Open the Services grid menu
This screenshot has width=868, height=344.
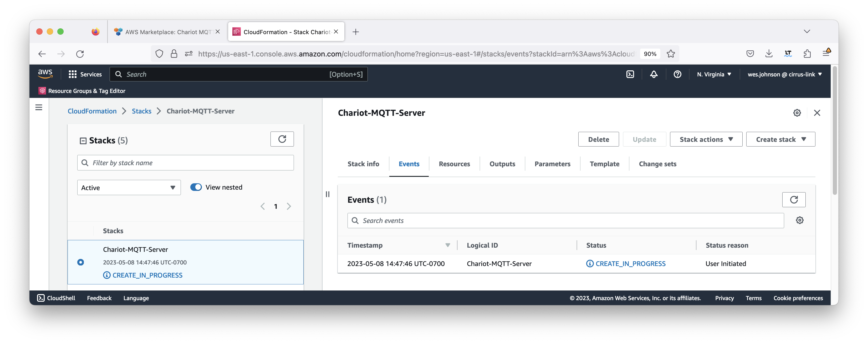pos(85,74)
